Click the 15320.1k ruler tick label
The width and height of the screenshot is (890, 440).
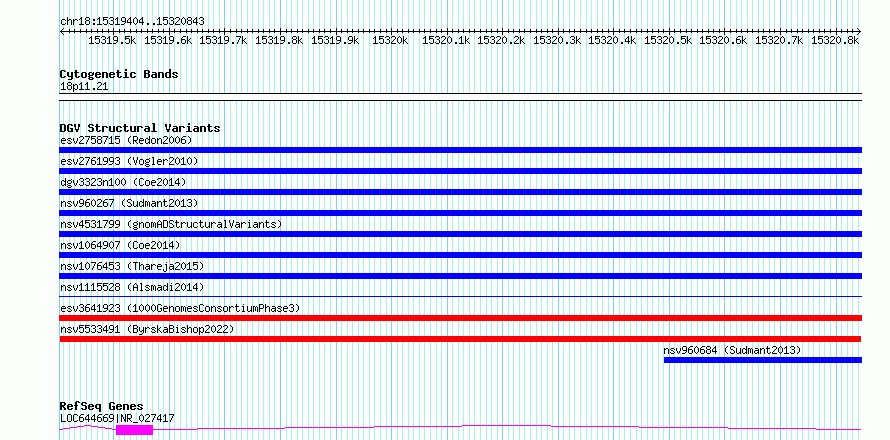(446, 40)
